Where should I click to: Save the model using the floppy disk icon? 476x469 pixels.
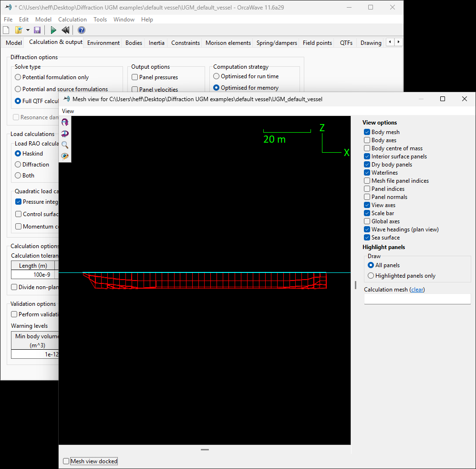pos(37,30)
